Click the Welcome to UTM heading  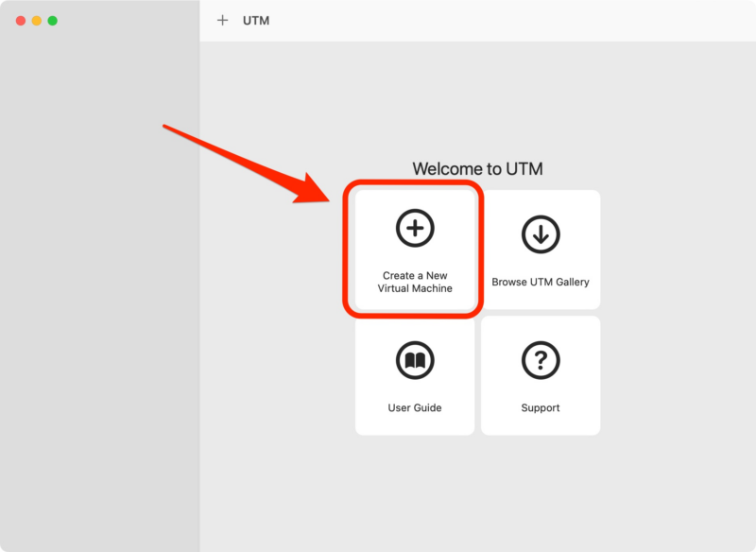pos(477,169)
